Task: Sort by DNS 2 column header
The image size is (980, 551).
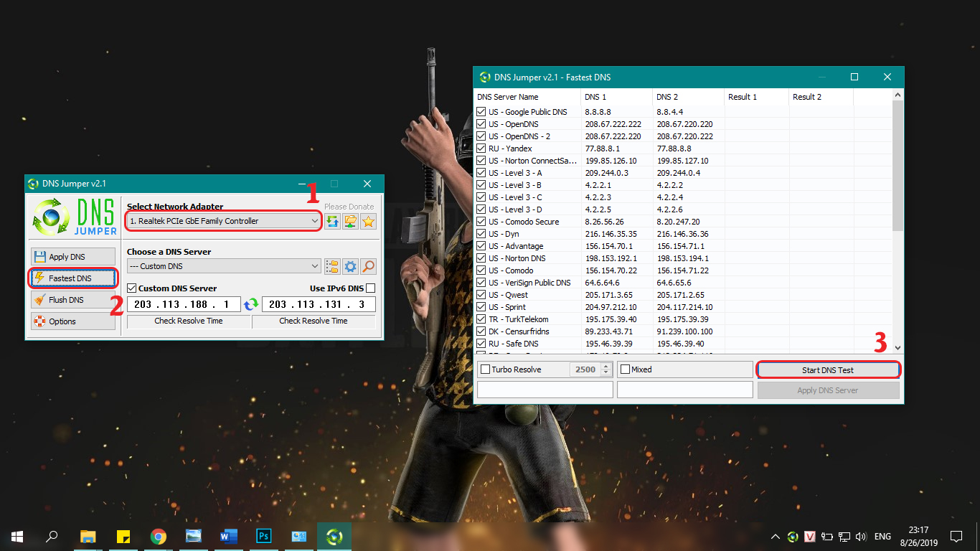Action: coord(688,97)
